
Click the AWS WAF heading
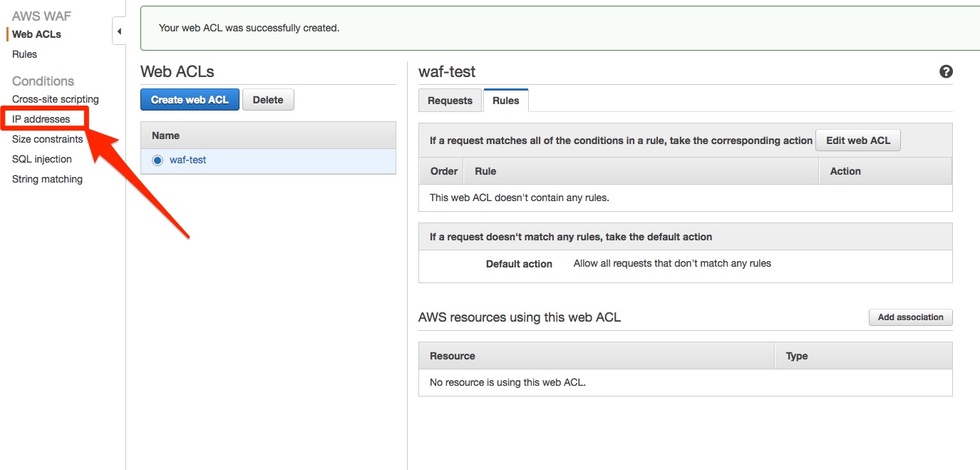[41, 15]
